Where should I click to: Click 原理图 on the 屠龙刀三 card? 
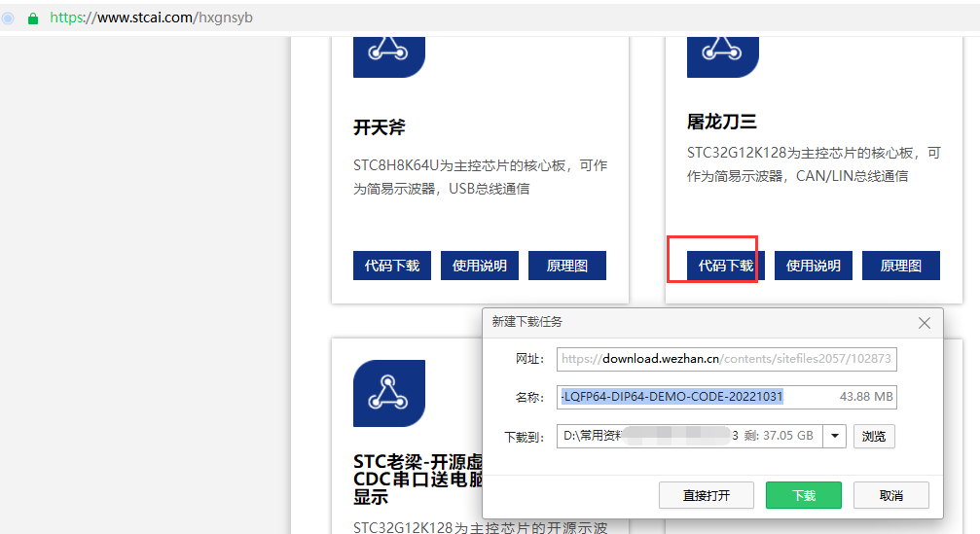click(900, 266)
